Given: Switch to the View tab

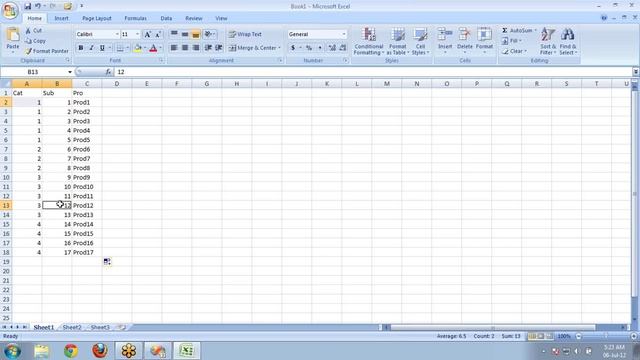Looking at the screenshot, I should coord(221,18).
